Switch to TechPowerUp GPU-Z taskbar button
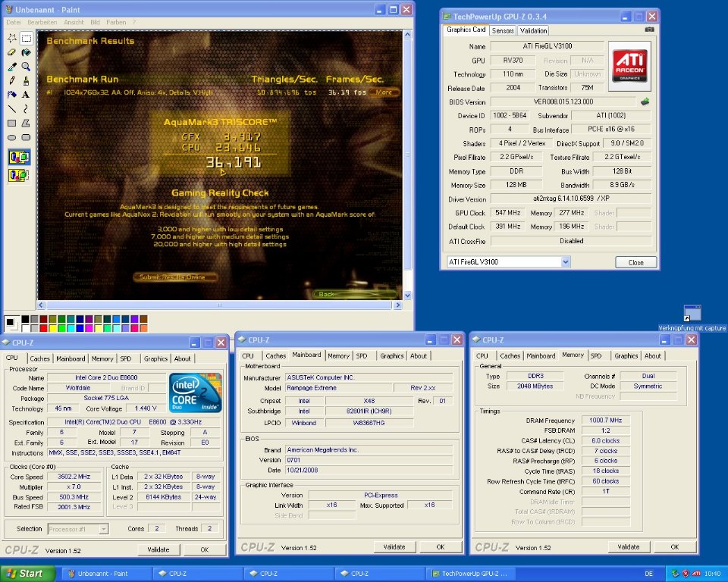The width and height of the screenshot is (728, 582). 471,574
